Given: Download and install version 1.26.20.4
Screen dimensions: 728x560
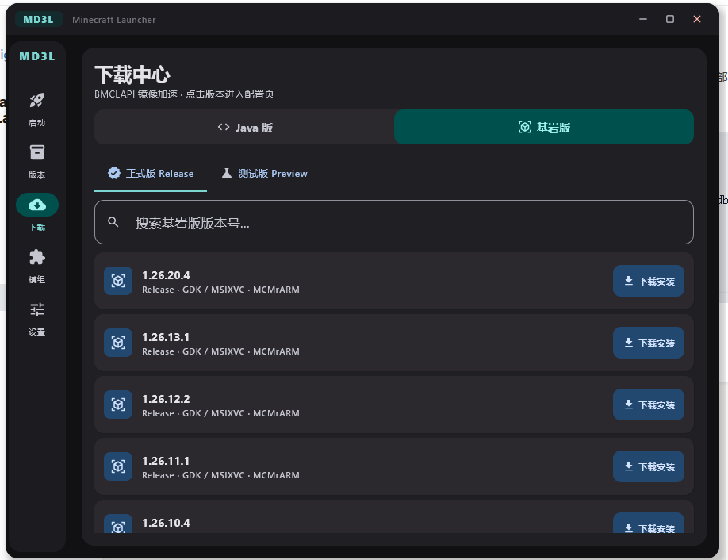Looking at the screenshot, I should coord(648,281).
